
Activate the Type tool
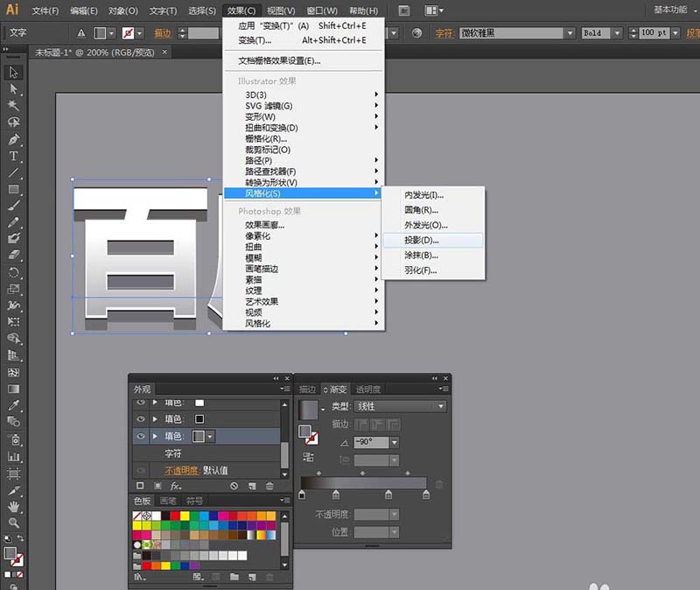point(13,156)
